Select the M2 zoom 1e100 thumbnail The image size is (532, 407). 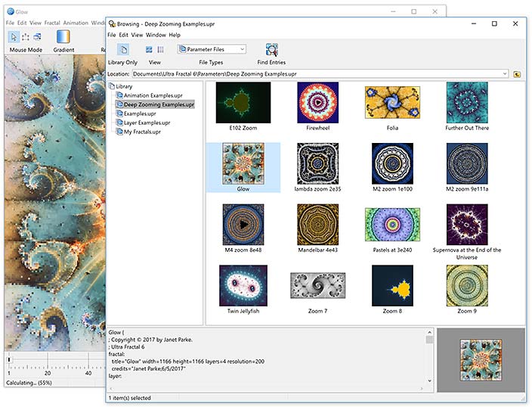pos(392,163)
